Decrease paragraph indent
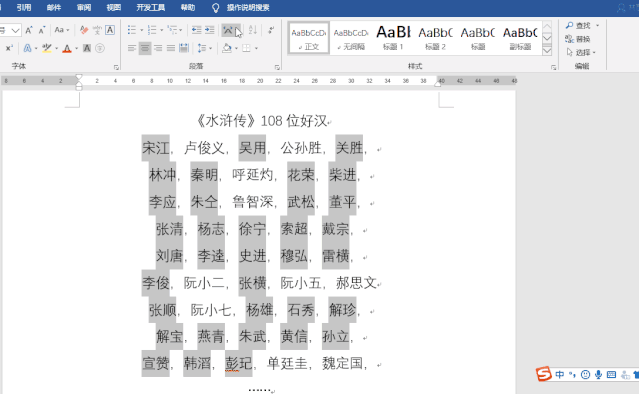Screen dimensions: 639x394 (196, 30)
